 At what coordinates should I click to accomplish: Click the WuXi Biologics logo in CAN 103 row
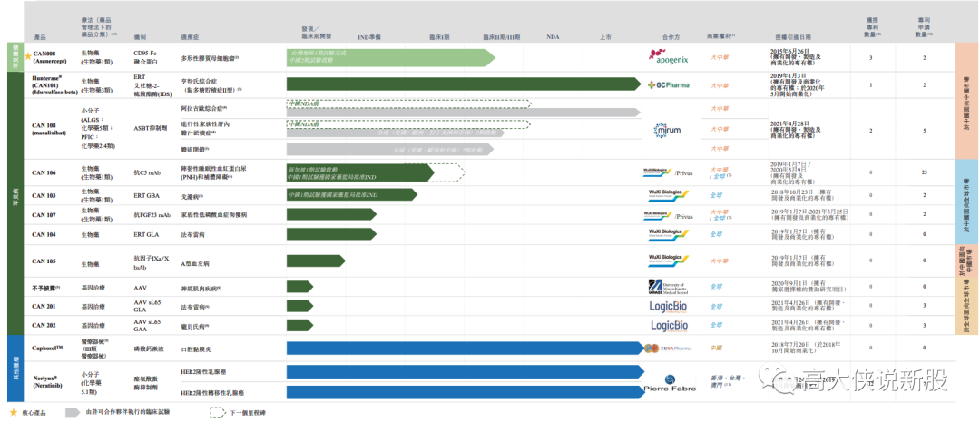click(x=668, y=195)
